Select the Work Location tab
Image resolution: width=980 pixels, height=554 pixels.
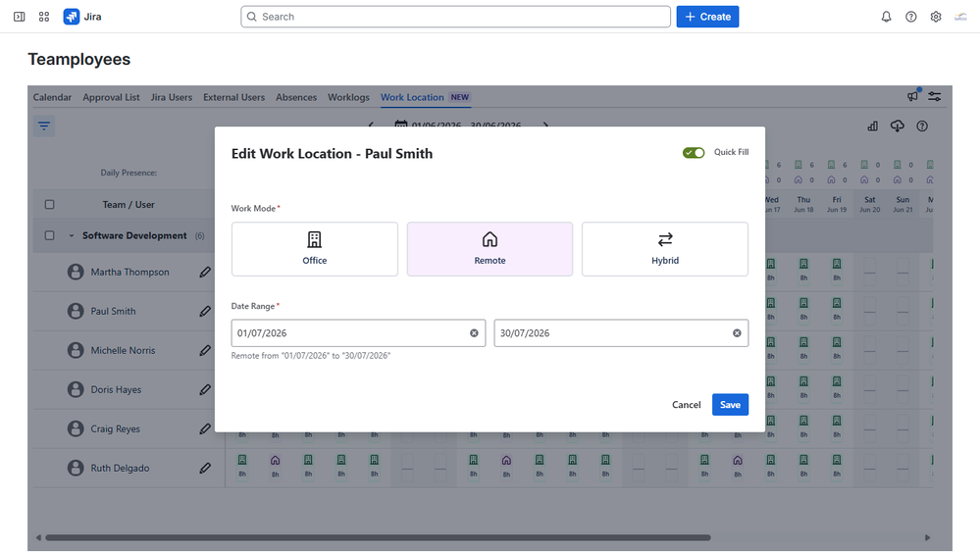[x=425, y=97]
